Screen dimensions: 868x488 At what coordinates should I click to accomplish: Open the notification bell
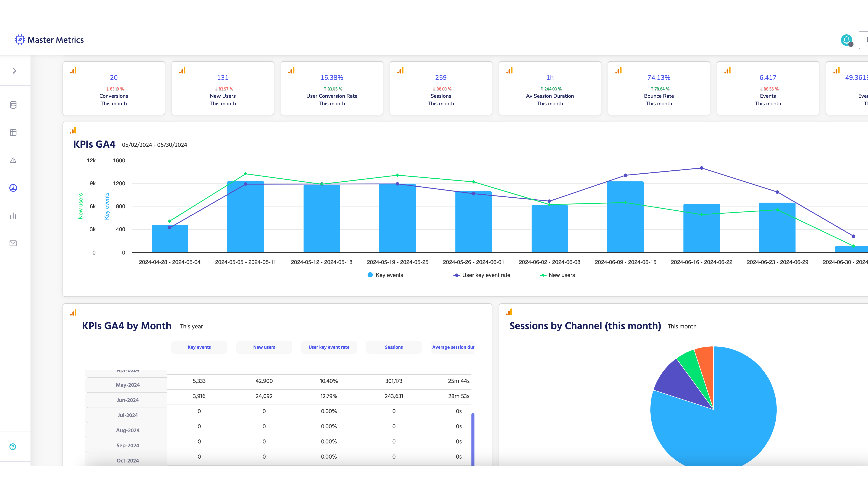(x=846, y=40)
